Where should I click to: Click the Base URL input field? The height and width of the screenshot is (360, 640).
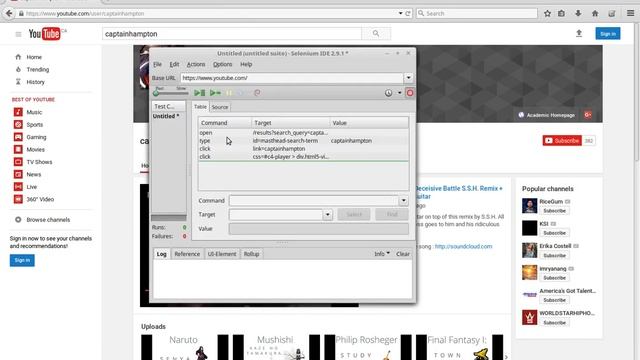tap(292, 78)
